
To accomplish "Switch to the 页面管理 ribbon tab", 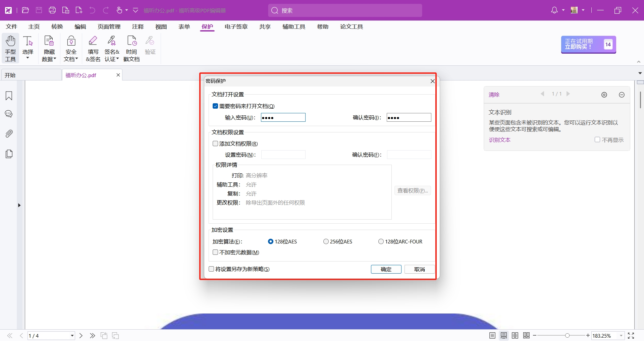I will click(109, 27).
